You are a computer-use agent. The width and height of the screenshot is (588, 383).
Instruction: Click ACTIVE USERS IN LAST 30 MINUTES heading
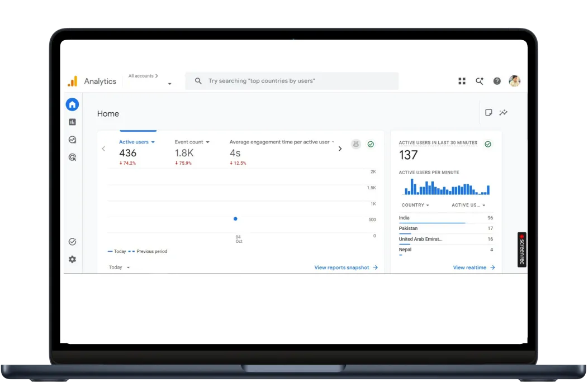pos(438,143)
